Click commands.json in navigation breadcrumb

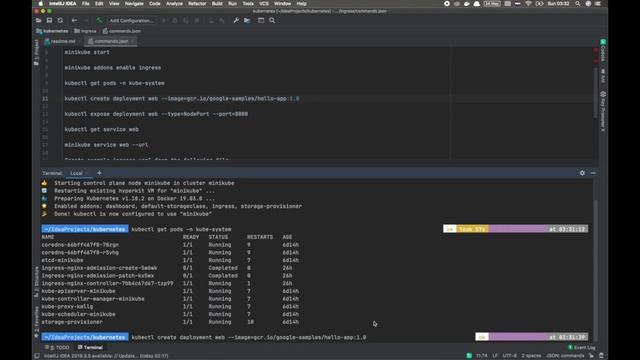(x=122, y=31)
